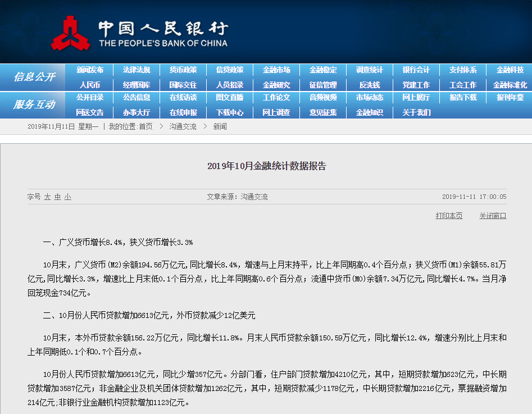This screenshot has width=532, height=414.
Task: Click 关闭窗口 to close window
Action: click(x=493, y=216)
